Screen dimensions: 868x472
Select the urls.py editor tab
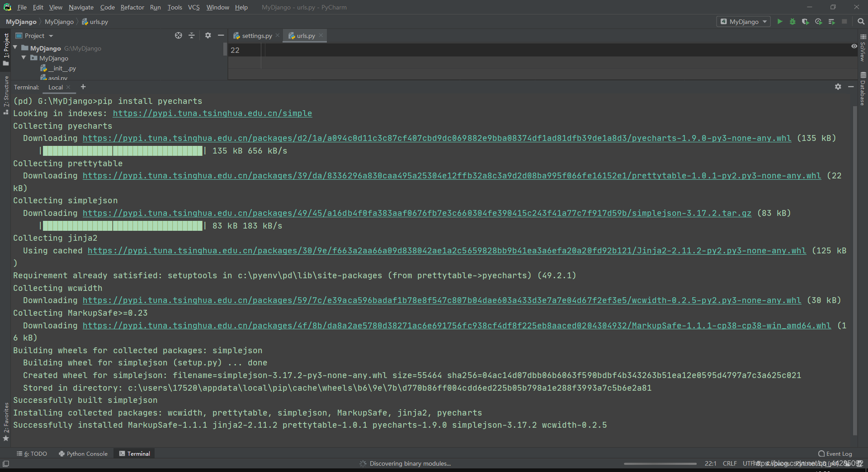click(305, 36)
